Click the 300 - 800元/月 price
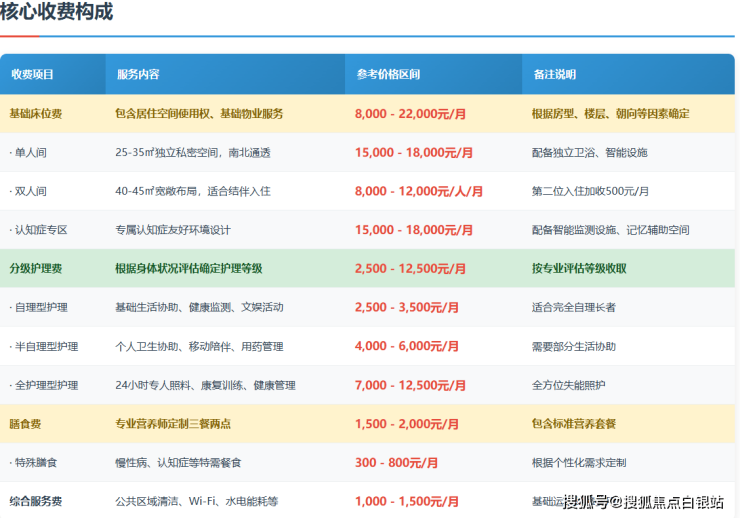The image size is (740, 518). pos(396,463)
